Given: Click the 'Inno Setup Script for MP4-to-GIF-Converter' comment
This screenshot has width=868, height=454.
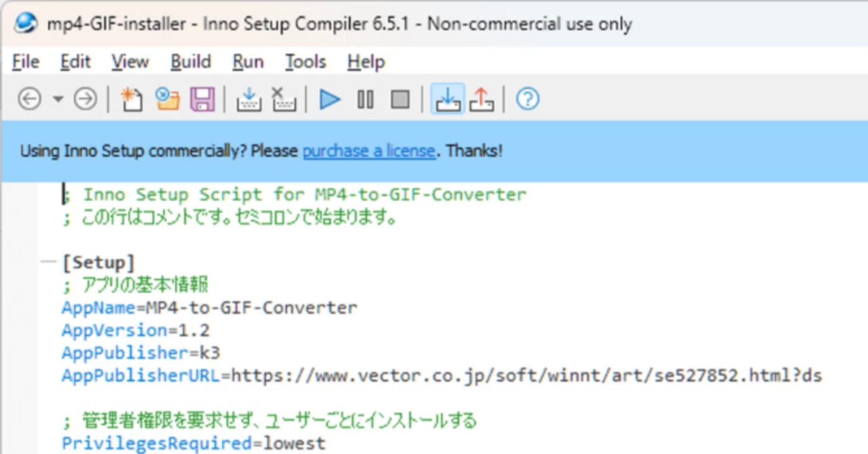Looking at the screenshot, I should pyautogui.click(x=294, y=194).
